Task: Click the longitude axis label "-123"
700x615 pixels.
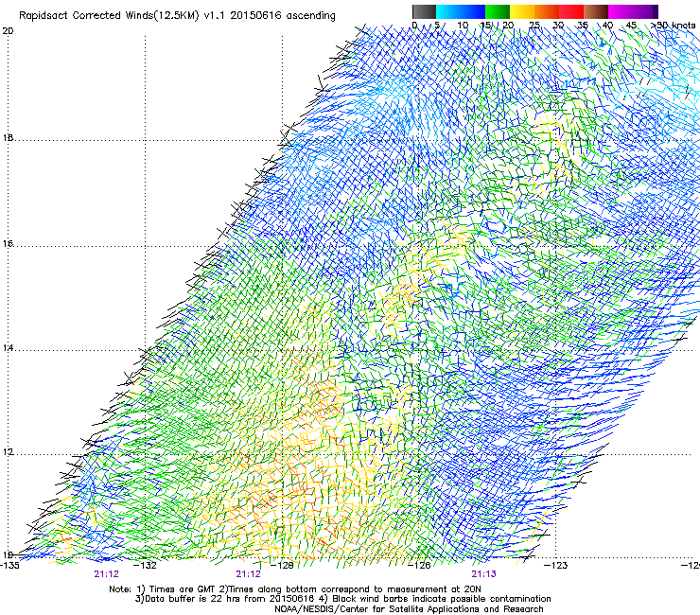Action: (556, 566)
